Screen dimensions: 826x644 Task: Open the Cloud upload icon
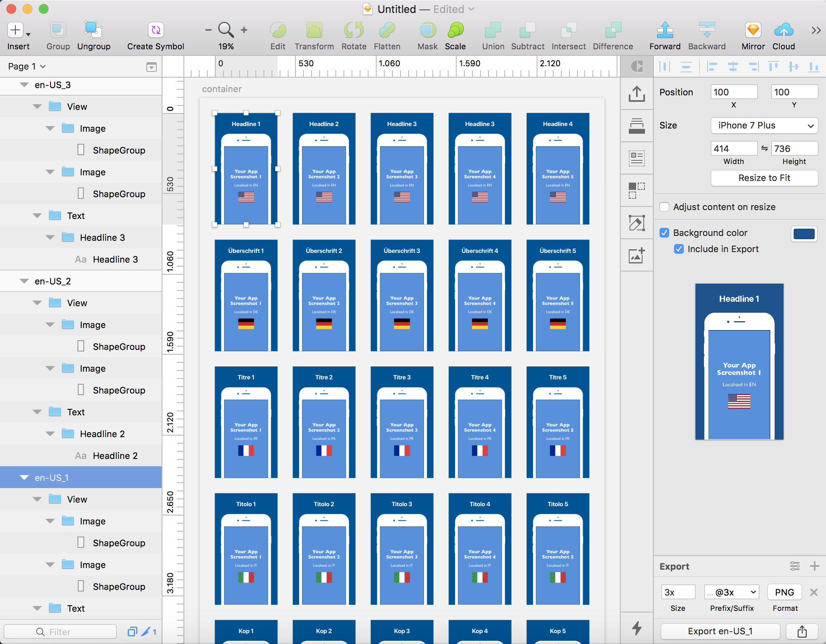783,30
